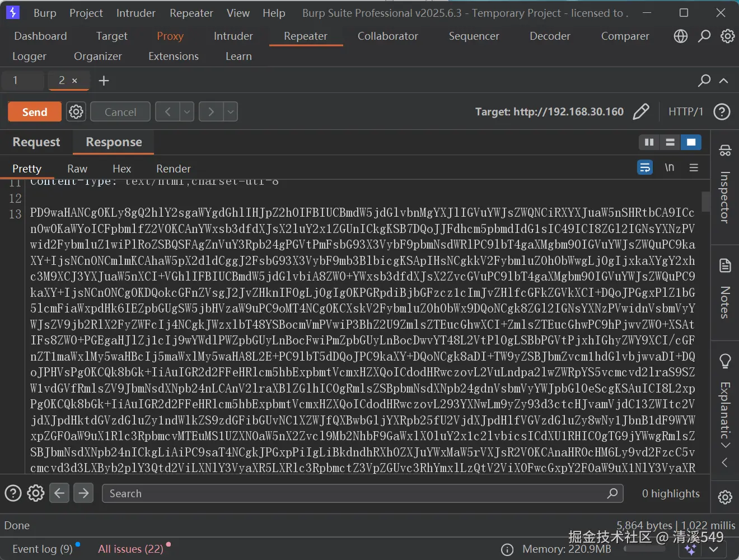Switch to side-by-side layout

coord(649,142)
